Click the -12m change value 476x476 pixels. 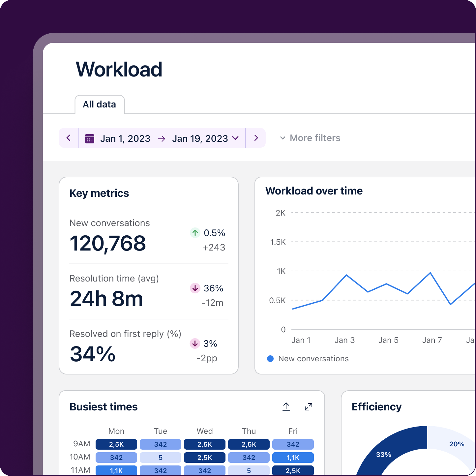(212, 303)
